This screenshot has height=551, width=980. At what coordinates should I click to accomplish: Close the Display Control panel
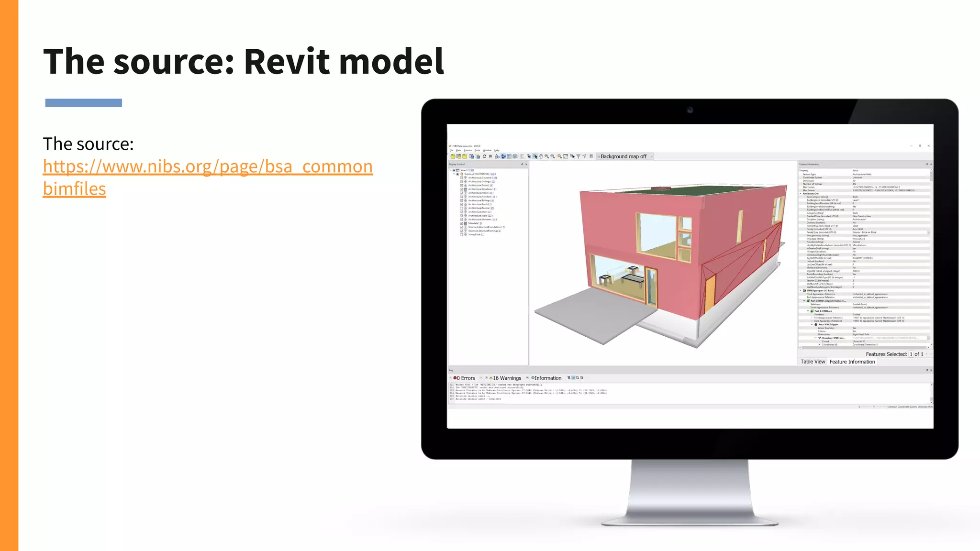(x=526, y=164)
